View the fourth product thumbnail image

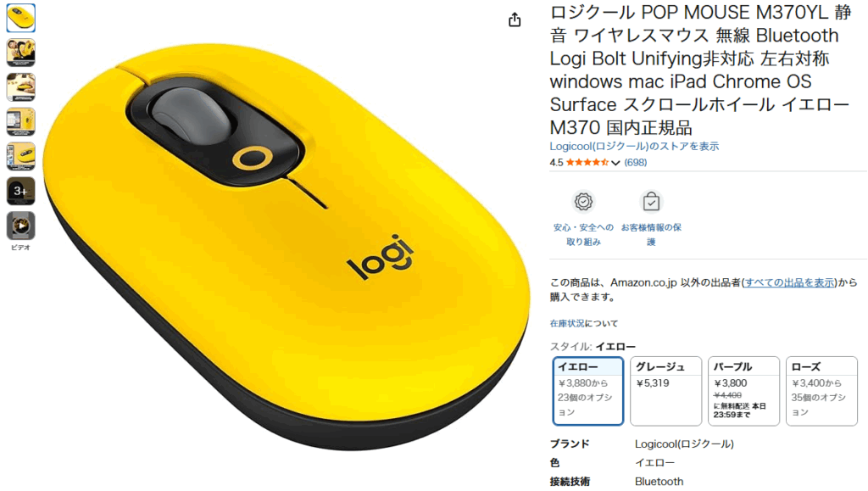coord(21,122)
